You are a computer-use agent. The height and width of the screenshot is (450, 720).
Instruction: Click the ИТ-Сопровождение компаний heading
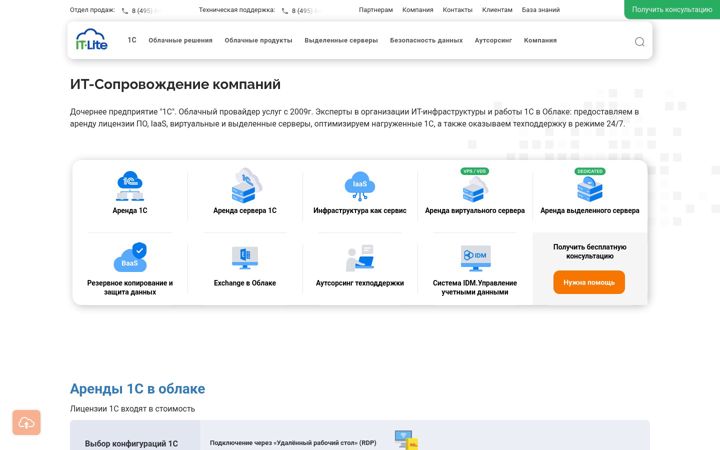tap(175, 84)
